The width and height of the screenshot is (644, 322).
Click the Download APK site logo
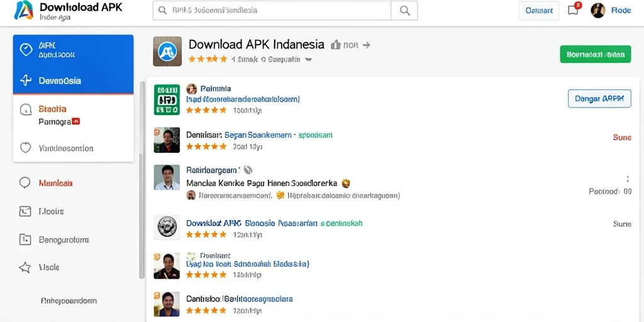pyautogui.click(x=23, y=10)
